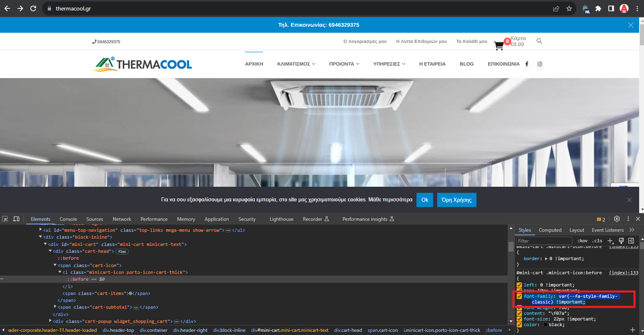Open the Lighthouse tab
Screen dimensions: 644x335
click(281, 219)
